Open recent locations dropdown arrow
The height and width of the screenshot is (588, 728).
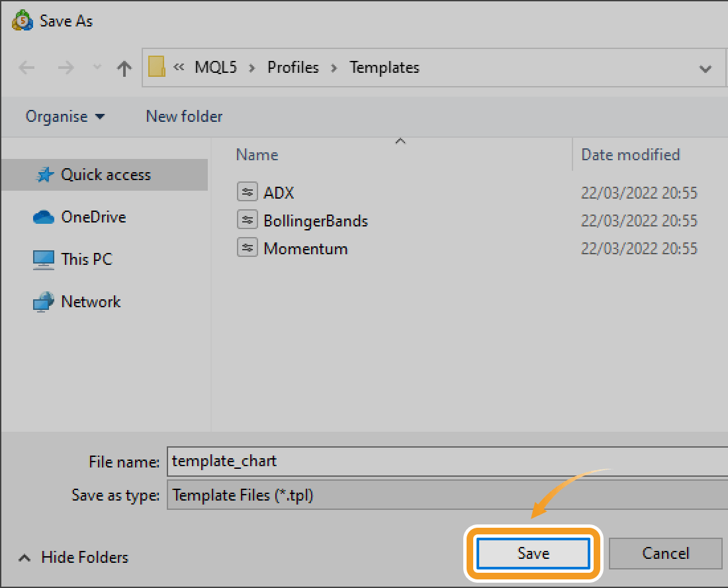[97, 68]
